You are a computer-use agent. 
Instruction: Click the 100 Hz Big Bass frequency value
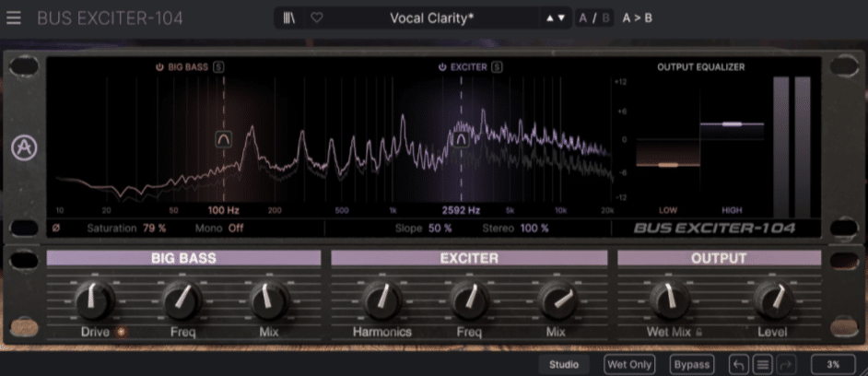pyautogui.click(x=224, y=210)
